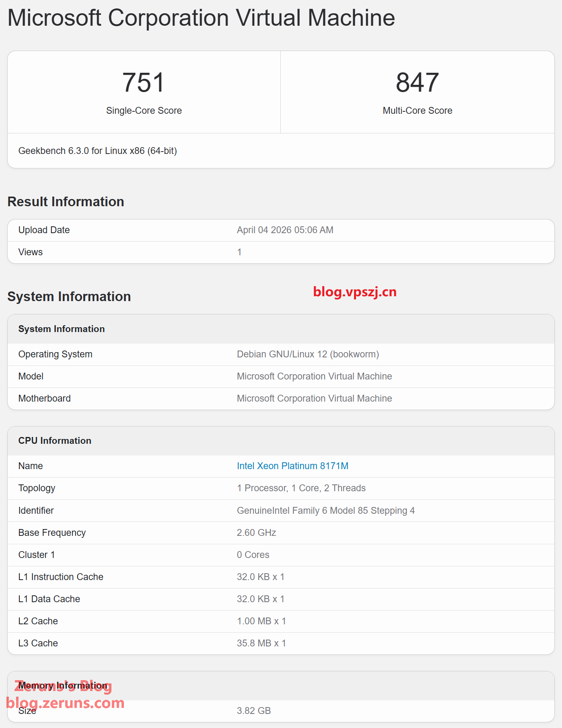Click the page title Microsoft Corporation Virtual Machine

[x=201, y=18]
